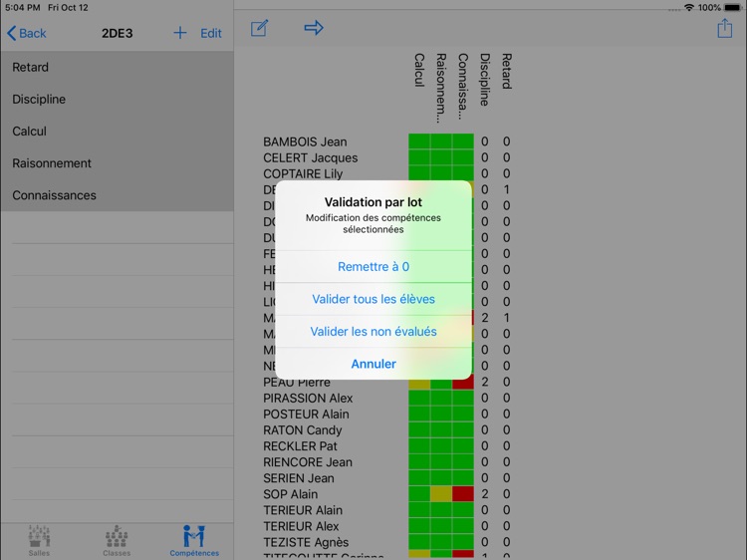Tap the Wi-Fi icon in status bar
The height and width of the screenshot is (560, 747).
tap(689, 8)
